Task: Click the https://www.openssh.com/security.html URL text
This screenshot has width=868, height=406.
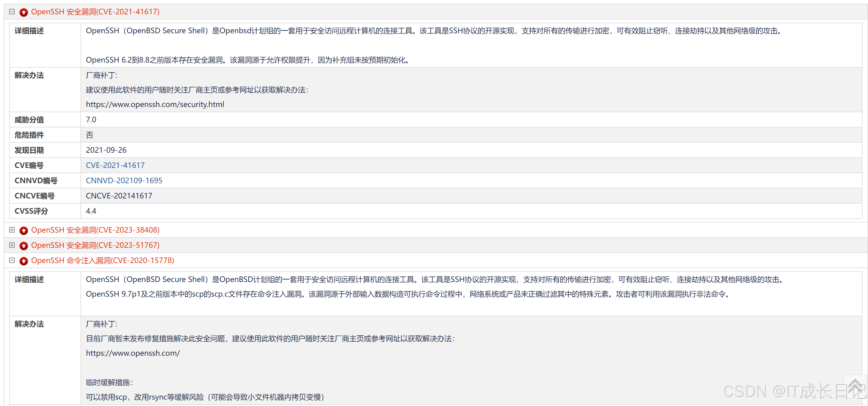Action: (x=155, y=104)
